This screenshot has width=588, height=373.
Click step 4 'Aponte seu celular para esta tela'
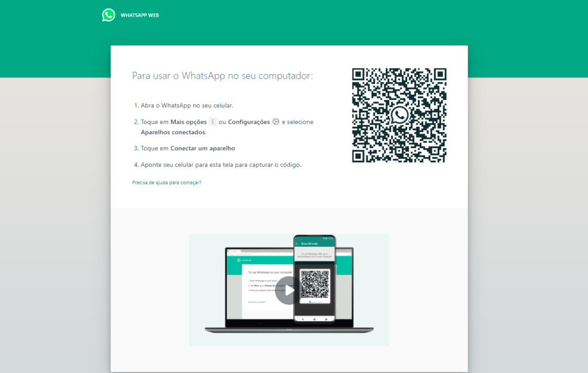pyautogui.click(x=221, y=165)
